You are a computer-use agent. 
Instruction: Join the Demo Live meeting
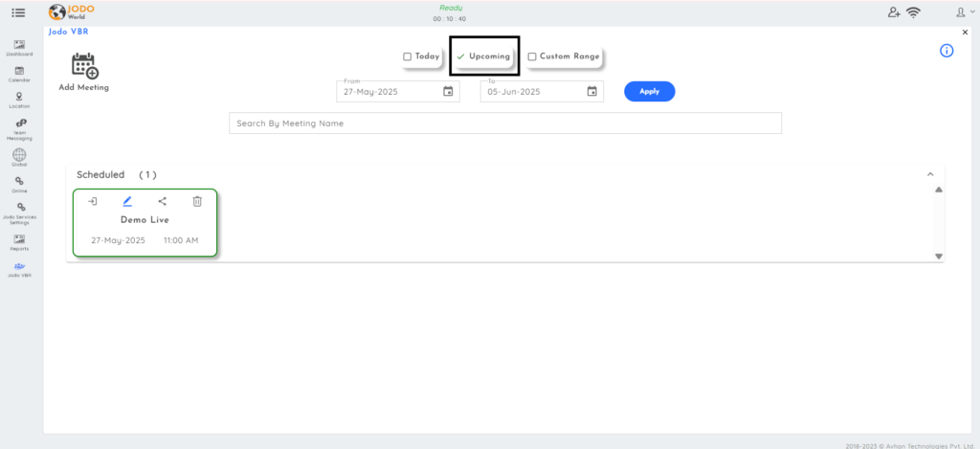92,201
